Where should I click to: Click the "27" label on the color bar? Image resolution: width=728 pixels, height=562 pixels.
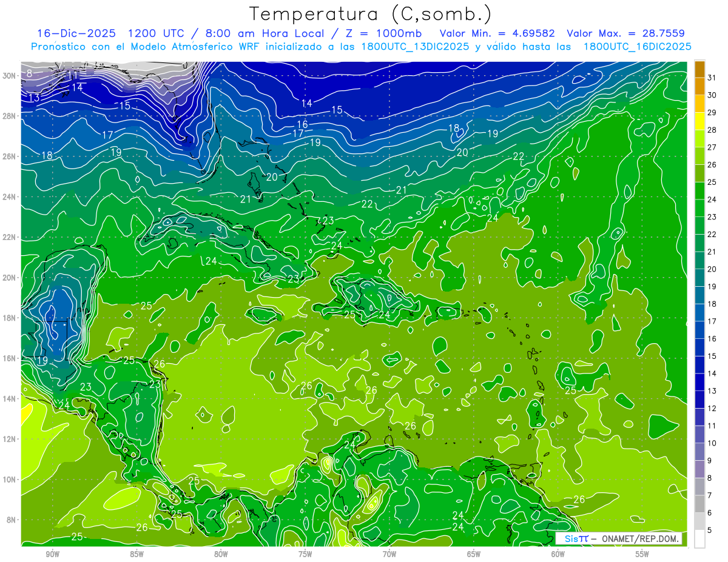pyautogui.click(x=712, y=147)
